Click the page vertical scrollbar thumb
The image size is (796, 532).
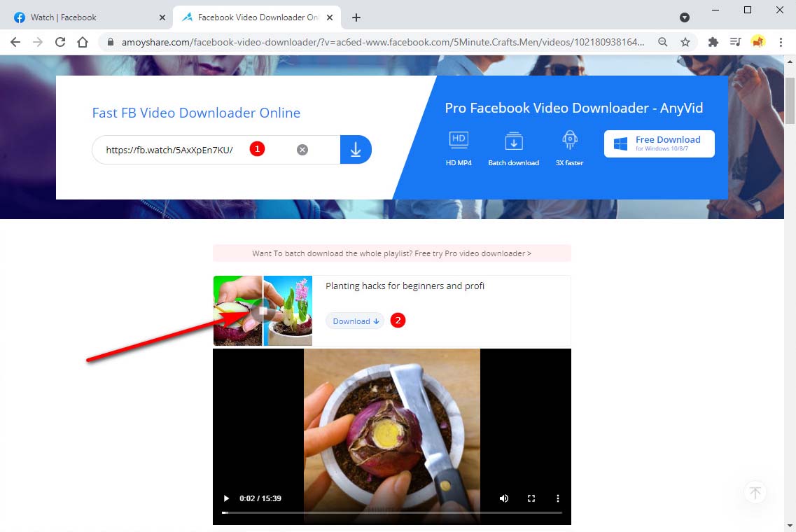[x=790, y=101]
